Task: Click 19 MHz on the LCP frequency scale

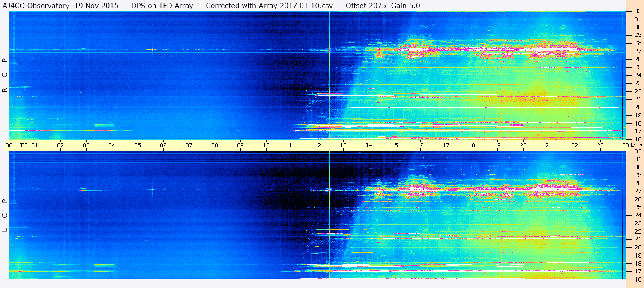Action: click(638, 255)
